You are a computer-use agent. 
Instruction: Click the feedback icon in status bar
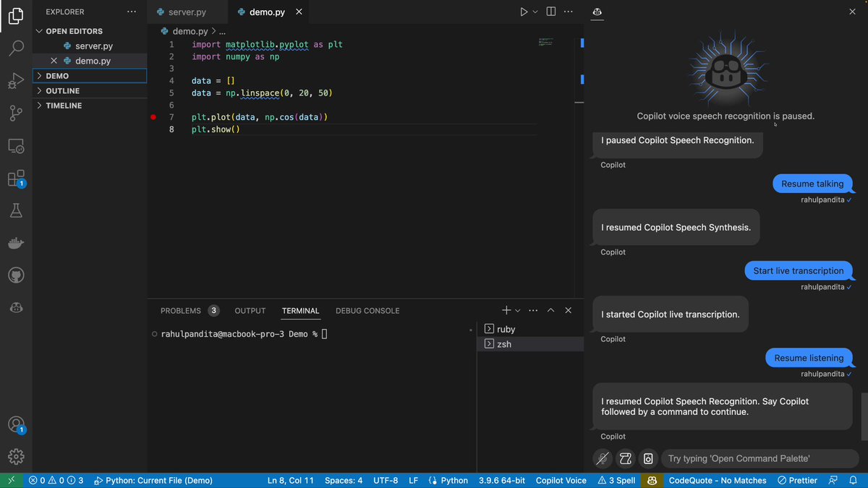point(833,481)
